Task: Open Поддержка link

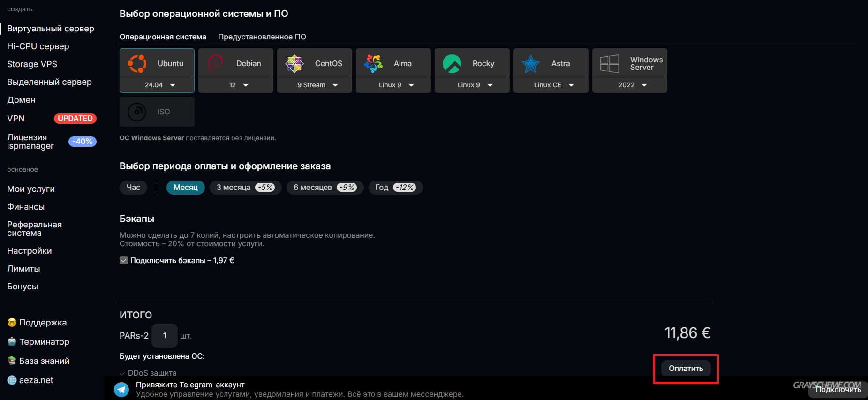Action: pyautogui.click(x=43, y=323)
